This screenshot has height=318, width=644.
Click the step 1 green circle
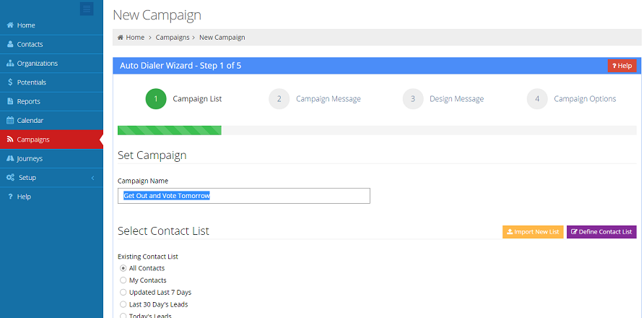tap(156, 99)
